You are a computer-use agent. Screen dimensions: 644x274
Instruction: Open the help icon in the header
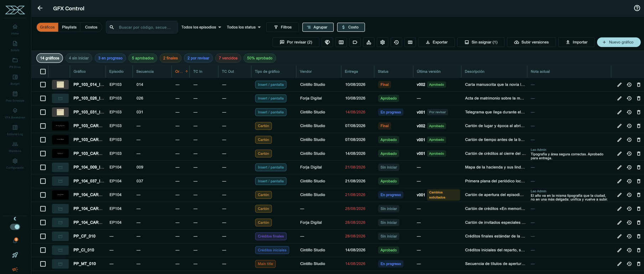pos(637,8)
